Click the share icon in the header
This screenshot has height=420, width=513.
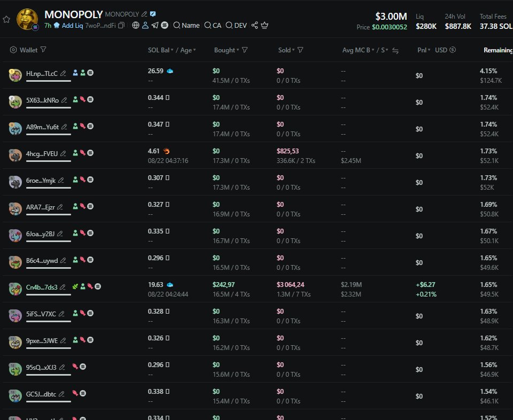[254, 25]
